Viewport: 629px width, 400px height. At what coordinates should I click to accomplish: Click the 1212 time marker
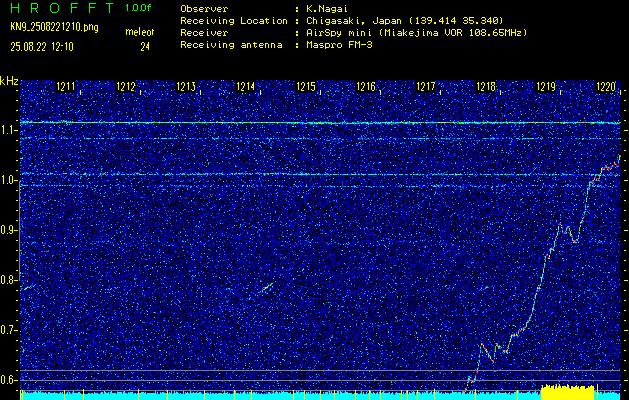[126, 86]
